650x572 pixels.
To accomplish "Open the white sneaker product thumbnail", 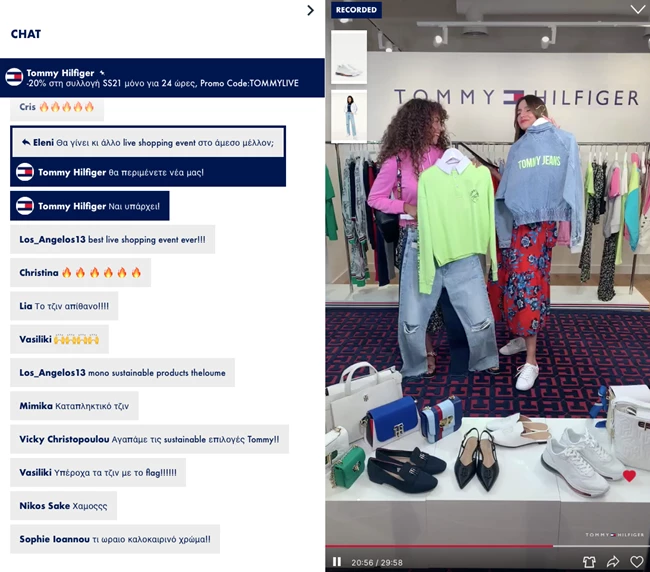I will coord(349,57).
